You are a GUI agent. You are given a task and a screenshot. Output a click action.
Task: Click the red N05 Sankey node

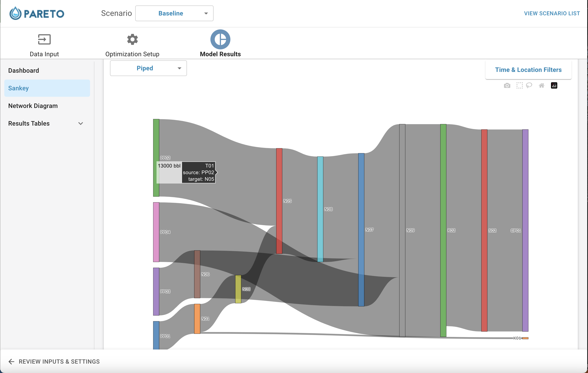(279, 201)
